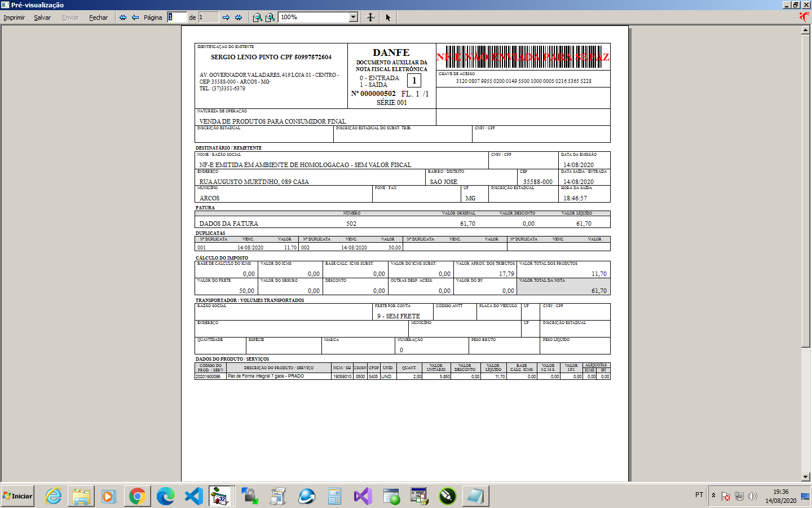Click Salvar to save the document
The height and width of the screenshot is (508, 812).
(42, 17)
